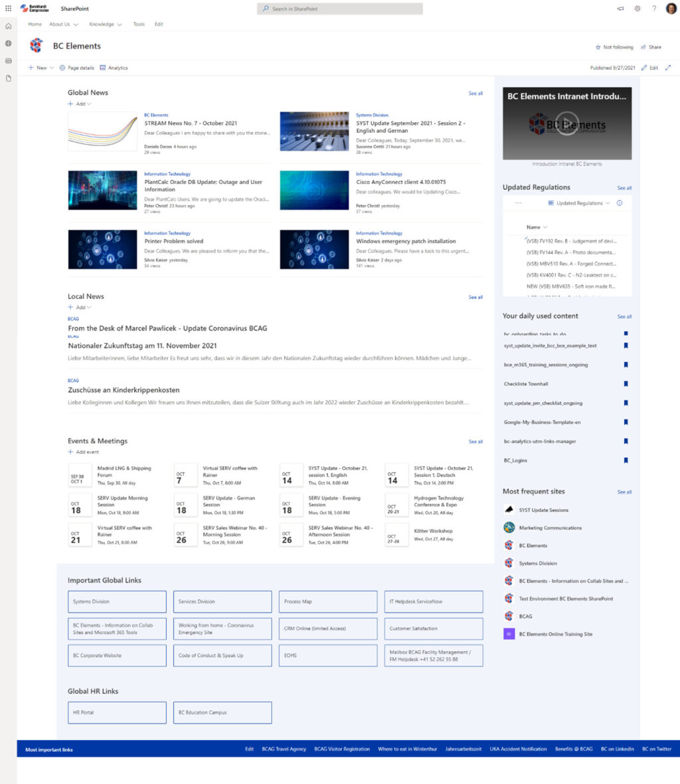This screenshot has height=784, width=680.
Task: Open the Help question mark
Action: coord(655,9)
